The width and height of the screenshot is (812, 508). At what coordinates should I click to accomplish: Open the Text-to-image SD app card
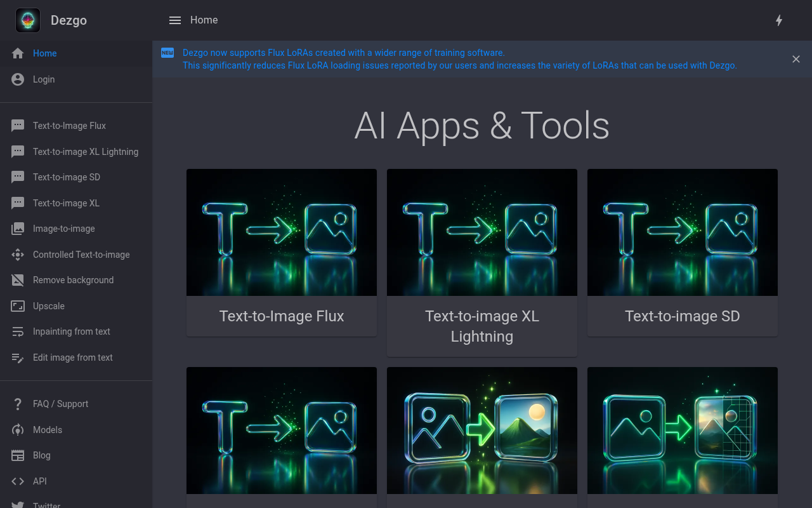(x=683, y=252)
